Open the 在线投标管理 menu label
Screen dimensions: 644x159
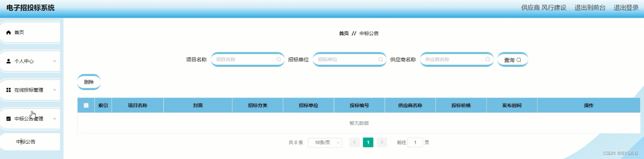tap(29, 90)
